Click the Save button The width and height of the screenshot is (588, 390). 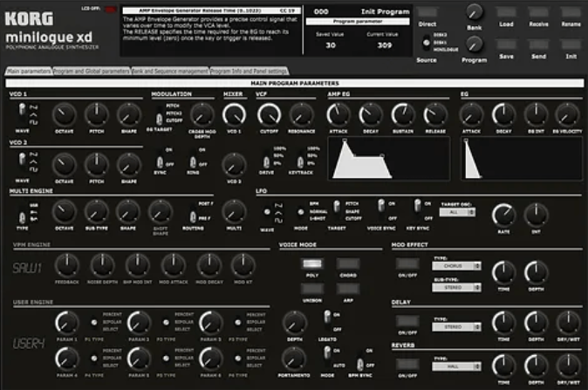pyautogui.click(x=506, y=44)
